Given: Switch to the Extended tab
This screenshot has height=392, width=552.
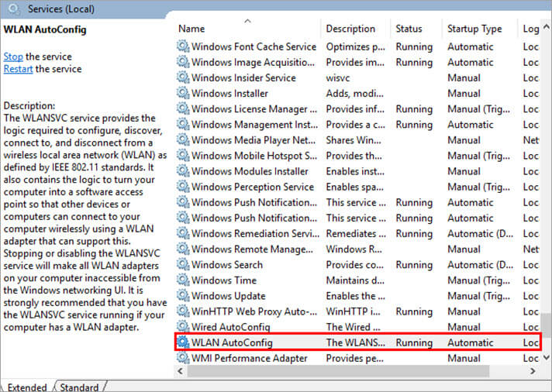Looking at the screenshot, I should [x=27, y=387].
